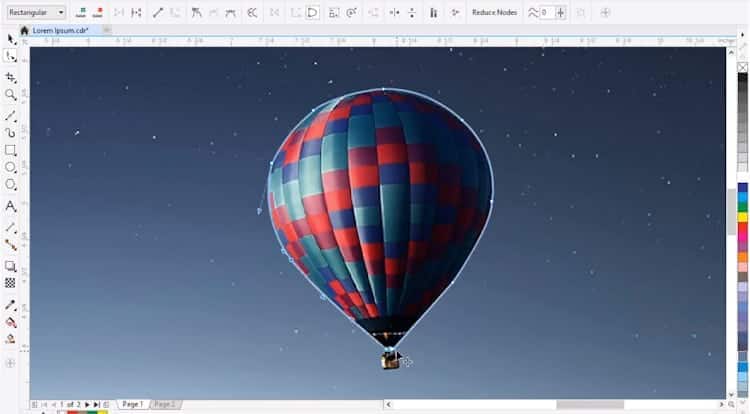750x414 pixels.
Task: Switch to the Page 1 tab
Action: (131, 404)
